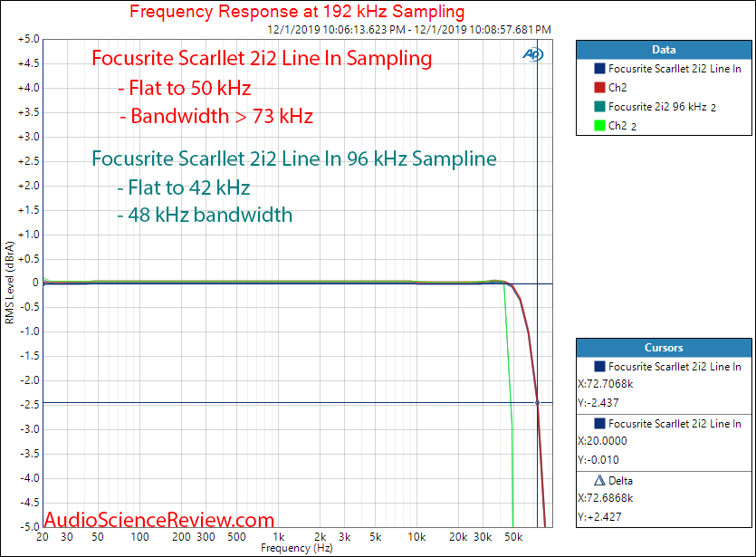
Task: Click the Delta triangle icon in Cursors panel
Action: point(599,480)
